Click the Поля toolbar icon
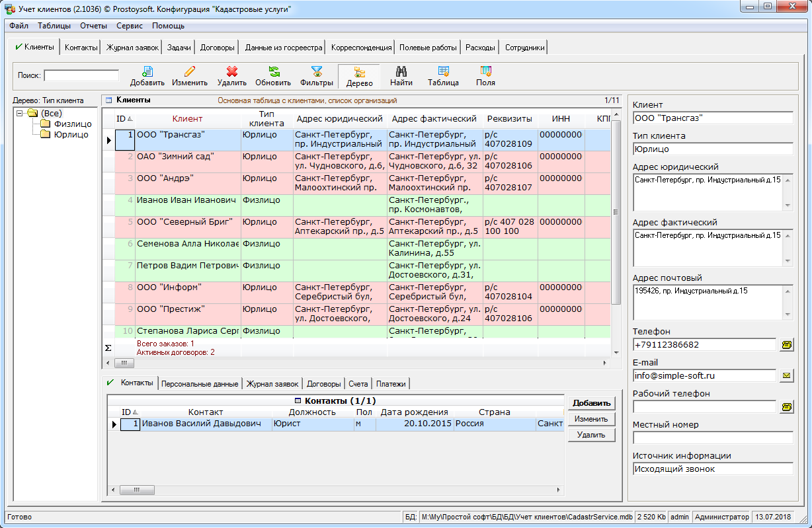The height and width of the screenshot is (528, 812). pyautogui.click(x=485, y=72)
